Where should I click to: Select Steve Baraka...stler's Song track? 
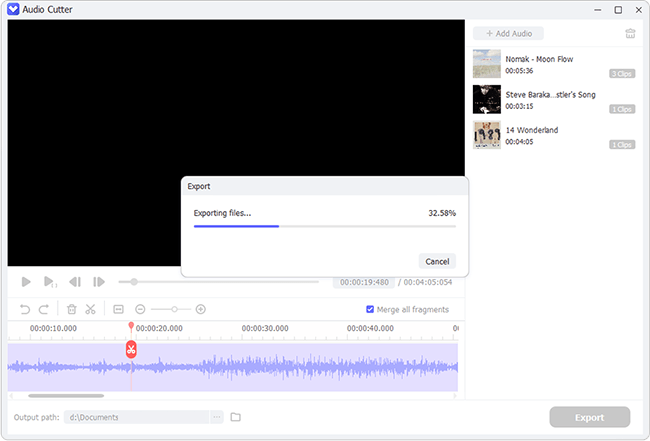coord(554,99)
